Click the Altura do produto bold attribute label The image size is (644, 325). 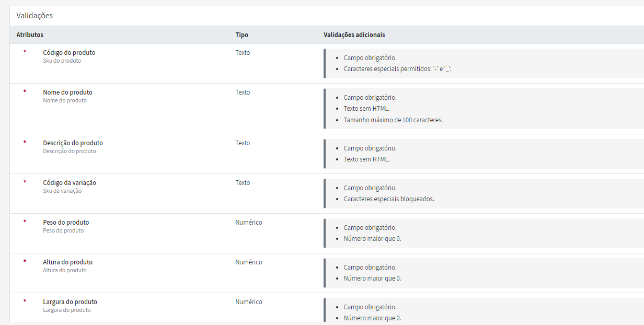(67, 262)
